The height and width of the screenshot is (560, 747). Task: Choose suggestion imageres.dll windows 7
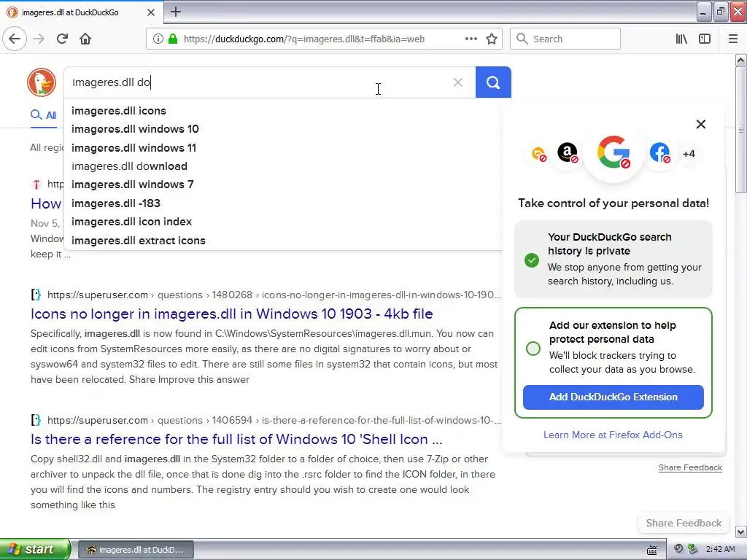click(284, 184)
